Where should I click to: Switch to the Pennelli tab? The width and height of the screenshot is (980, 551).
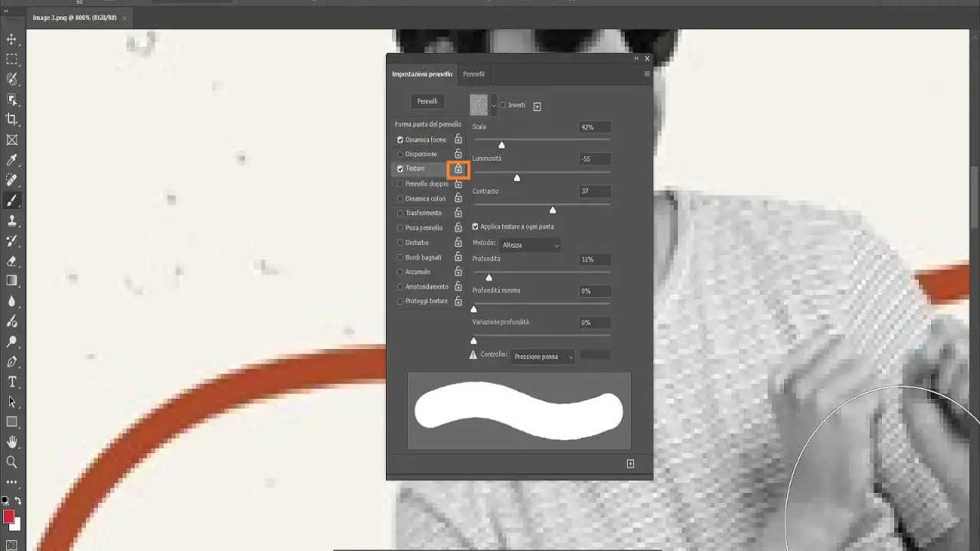pos(474,74)
